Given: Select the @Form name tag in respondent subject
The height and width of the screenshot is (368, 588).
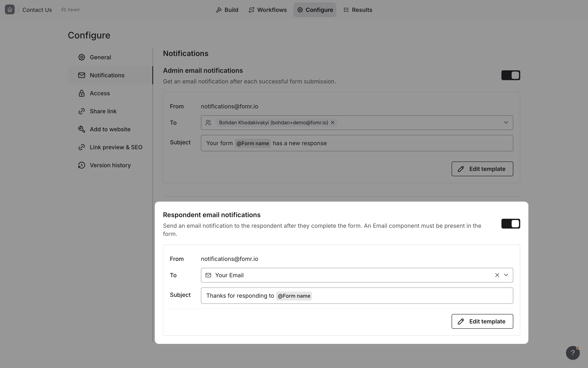Looking at the screenshot, I should tap(294, 296).
